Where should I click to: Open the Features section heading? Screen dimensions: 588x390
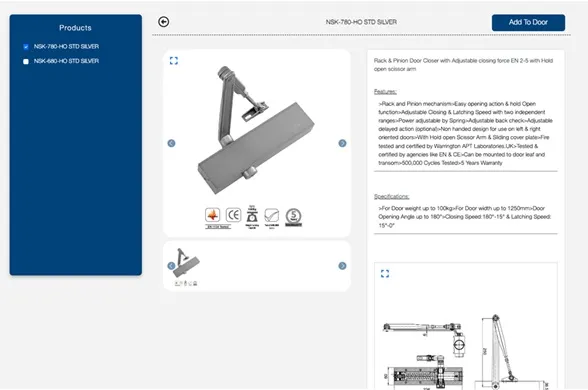point(385,92)
